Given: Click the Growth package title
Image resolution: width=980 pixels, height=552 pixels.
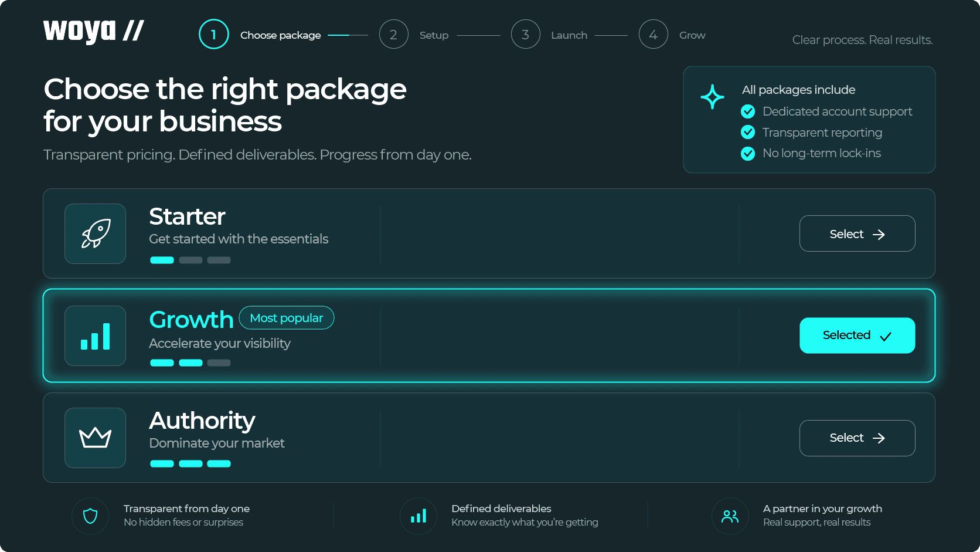Looking at the screenshot, I should (192, 320).
